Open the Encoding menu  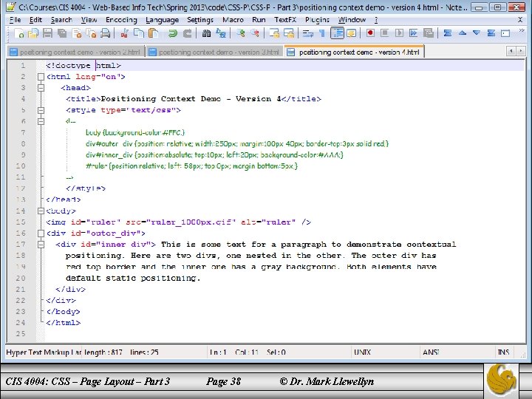coord(121,20)
